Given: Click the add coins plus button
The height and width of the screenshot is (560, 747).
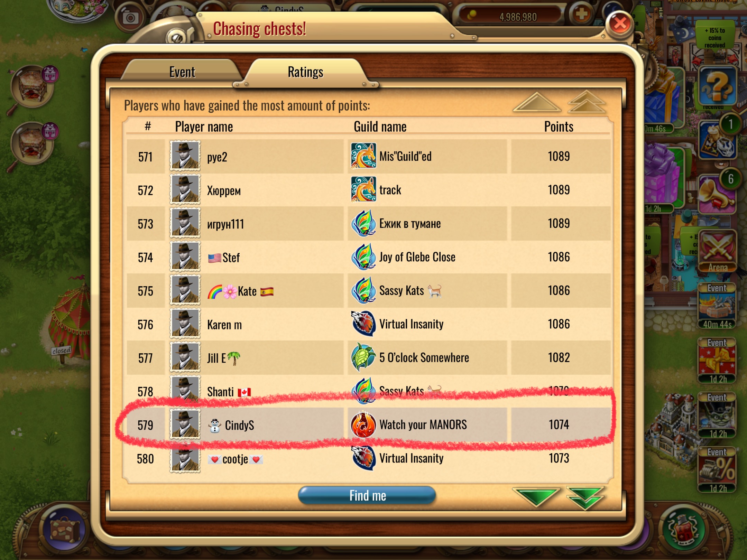Looking at the screenshot, I should tap(581, 15).
